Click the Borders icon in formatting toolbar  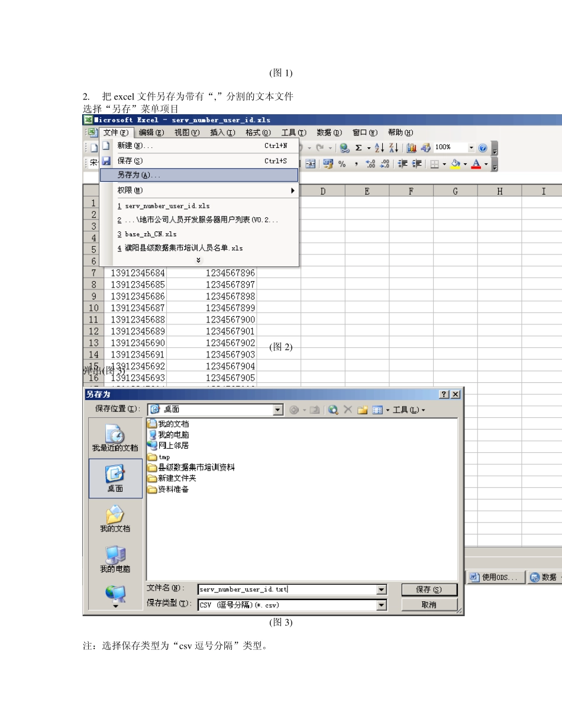click(434, 164)
